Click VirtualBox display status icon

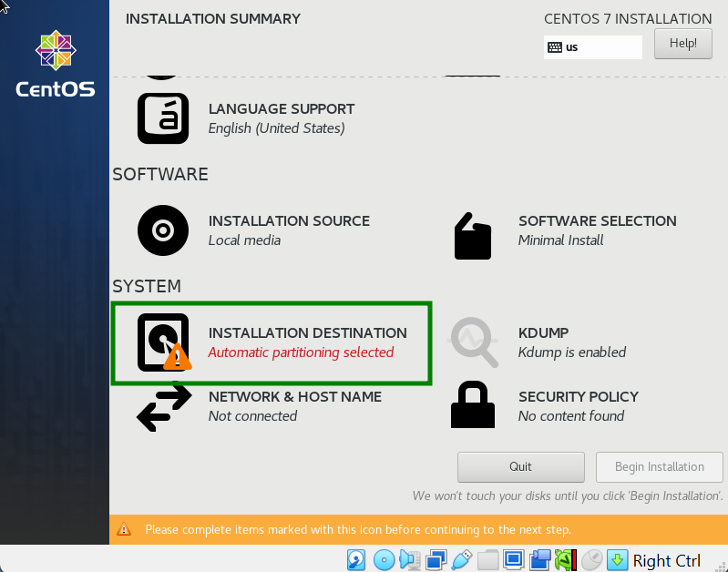pos(514,560)
